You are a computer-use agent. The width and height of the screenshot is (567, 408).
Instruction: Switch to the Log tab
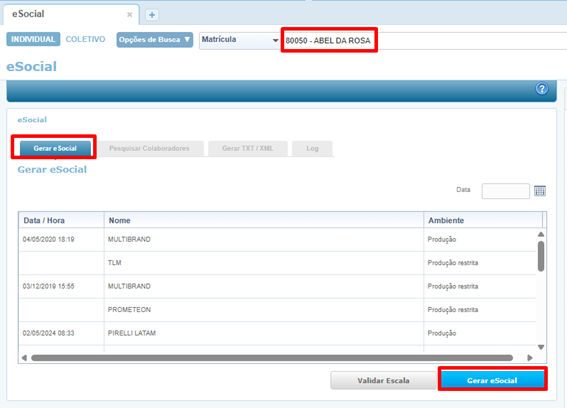click(312, 148)
